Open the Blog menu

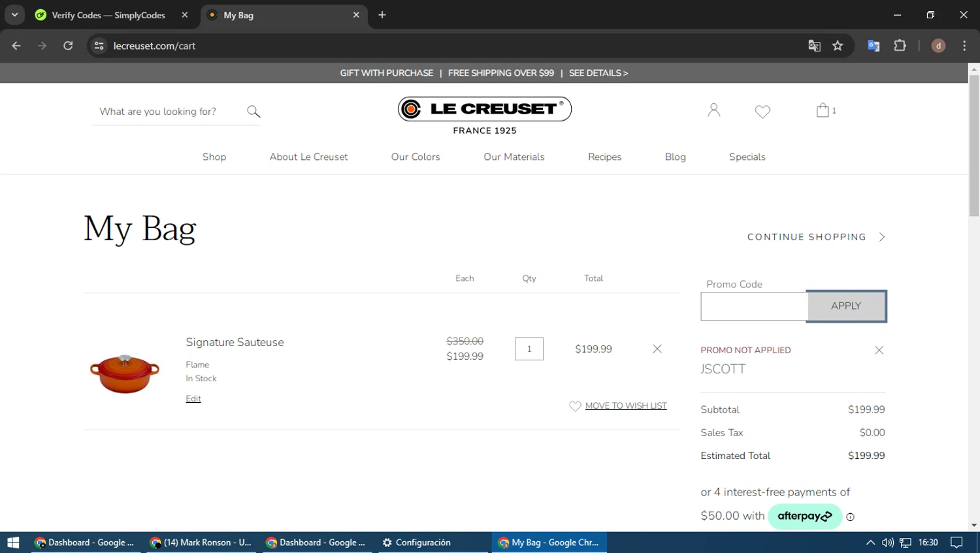click(x=676, y=157)
